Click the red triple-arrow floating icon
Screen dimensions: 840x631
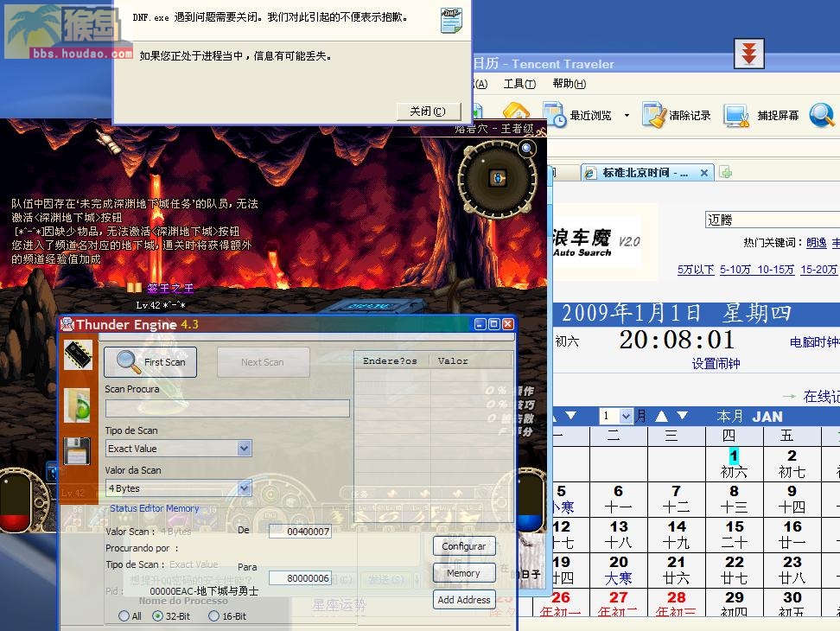(749, 54)
